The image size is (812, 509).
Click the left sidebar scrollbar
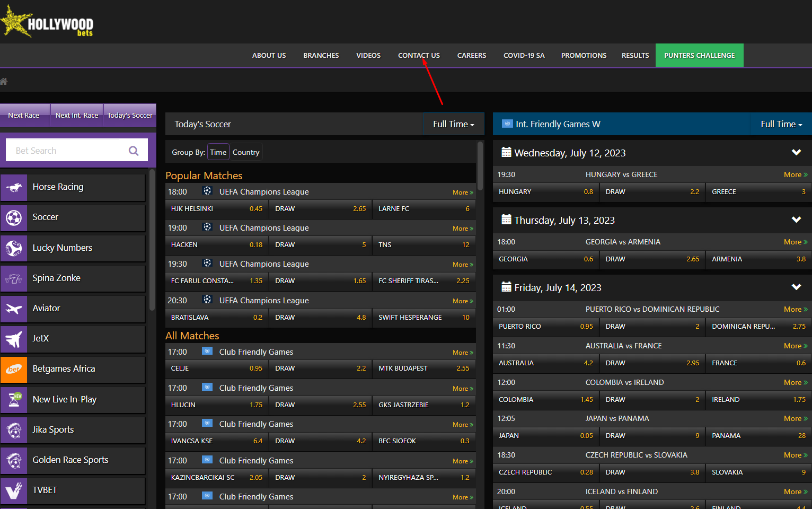click(152, 240)
